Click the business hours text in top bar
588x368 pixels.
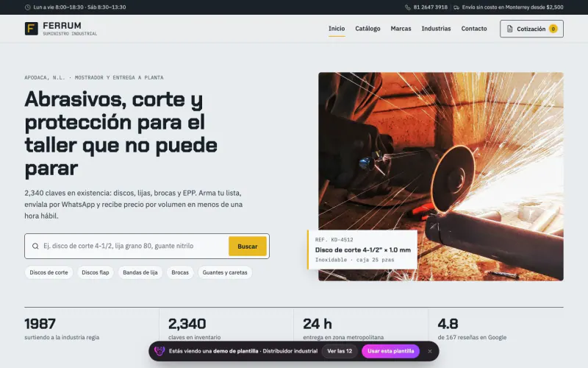(79, 7)
